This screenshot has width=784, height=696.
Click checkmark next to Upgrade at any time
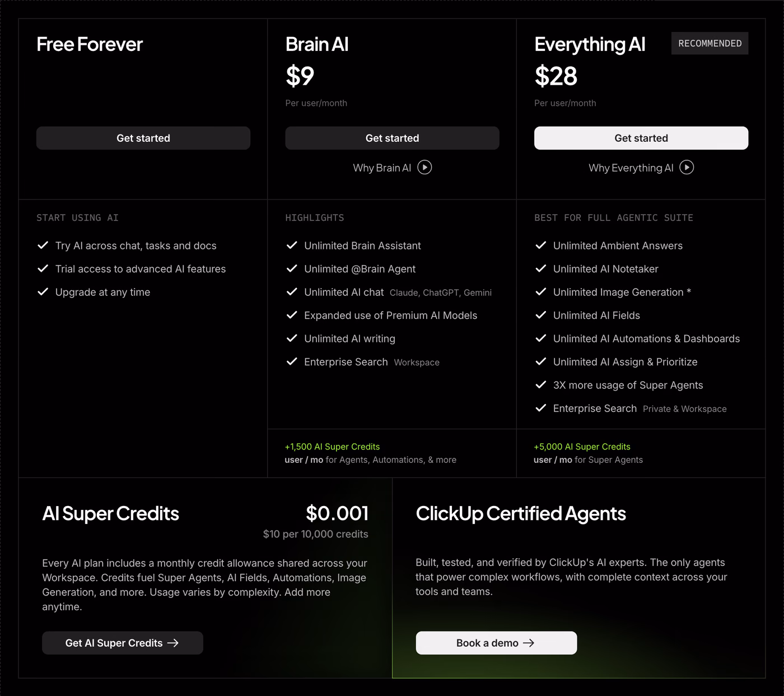[x=43, y=292]
